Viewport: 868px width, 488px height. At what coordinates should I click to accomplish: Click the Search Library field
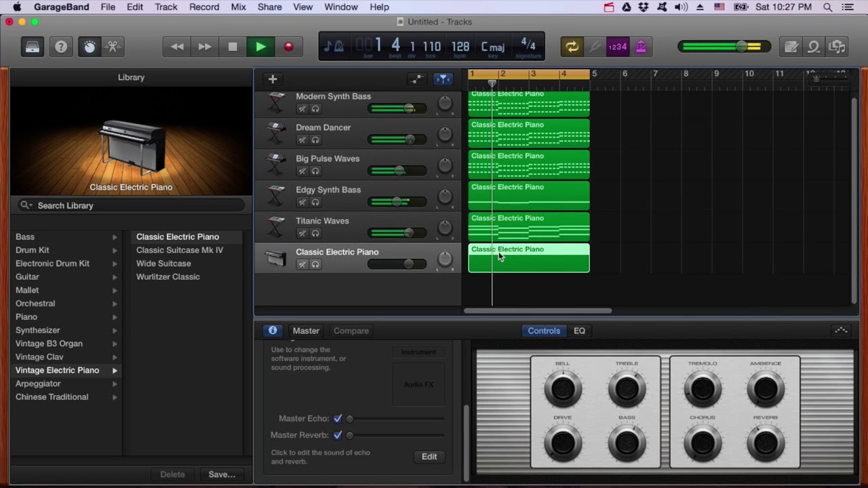pos(131,205)
